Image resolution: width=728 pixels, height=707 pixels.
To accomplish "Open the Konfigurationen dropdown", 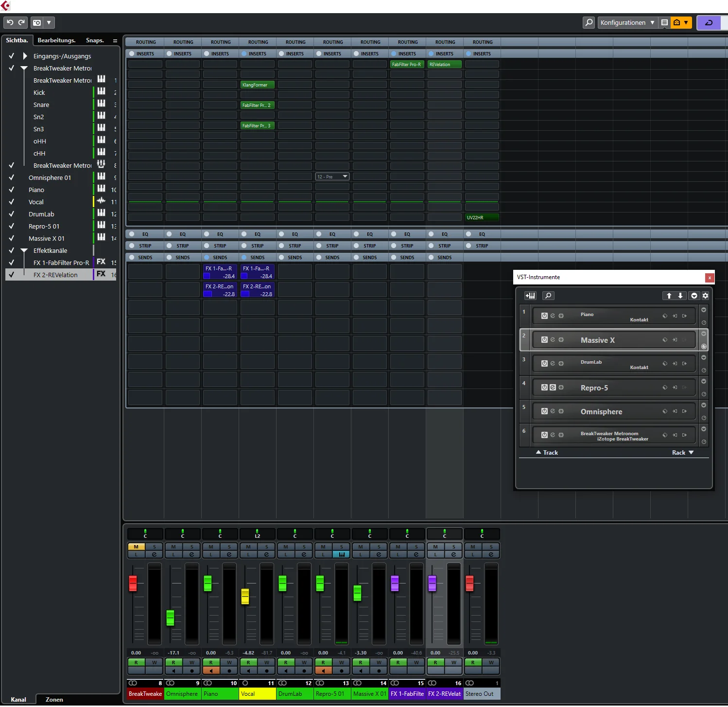I will click(x=627, y=22).
